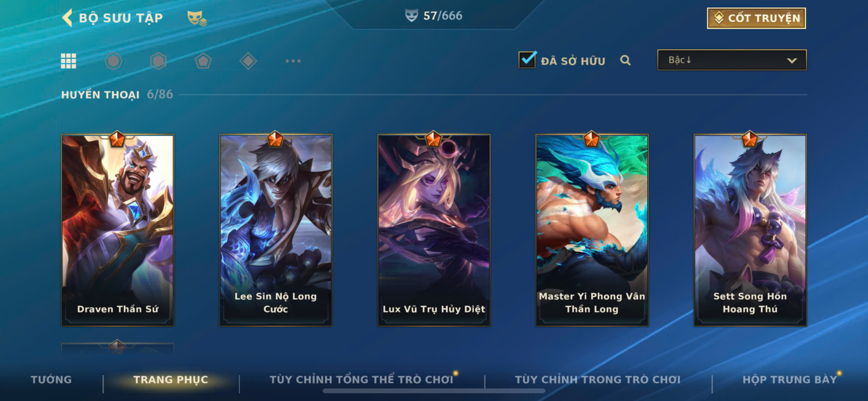
Task: Show more filters via three dots
Action: click(x=293, y=61)
